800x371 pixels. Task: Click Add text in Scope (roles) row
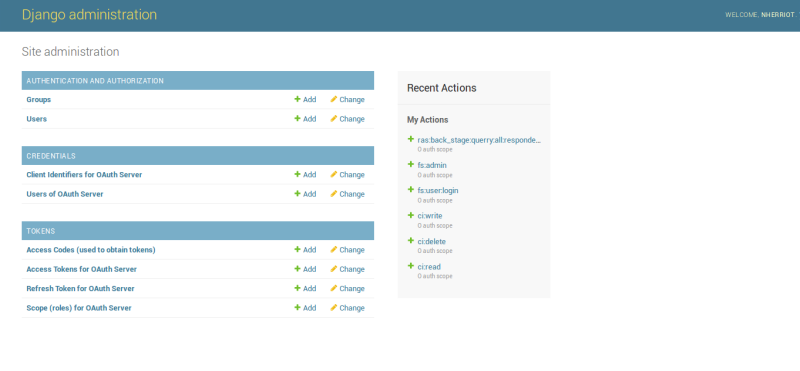pyautogui.click(x=310, y=308)
